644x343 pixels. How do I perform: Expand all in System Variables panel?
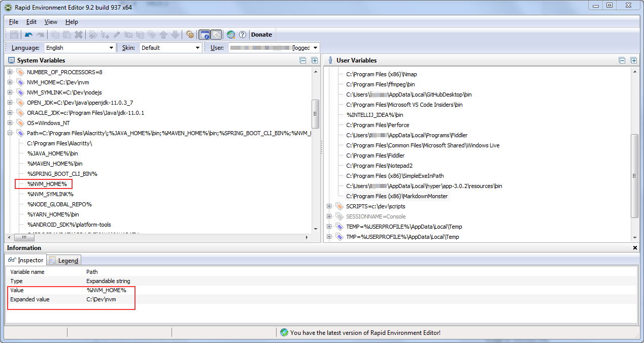coord(315,60)
